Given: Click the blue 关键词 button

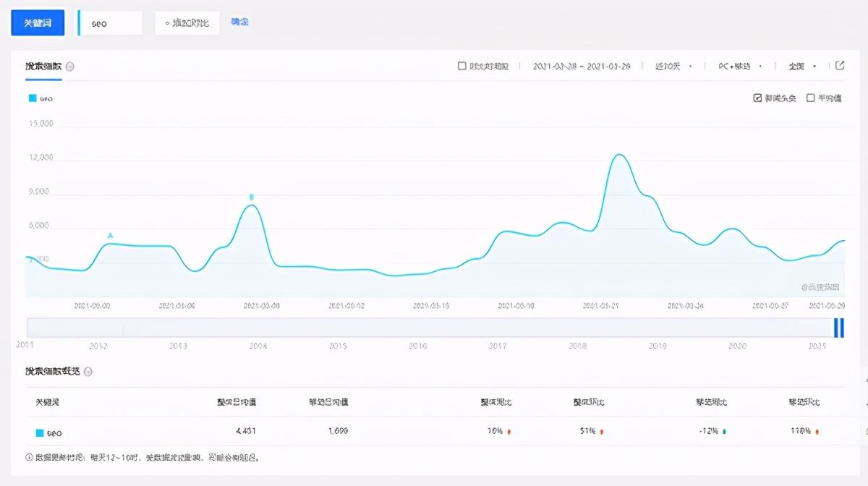Looking at the screenshot, I should (x=38, y=23).
